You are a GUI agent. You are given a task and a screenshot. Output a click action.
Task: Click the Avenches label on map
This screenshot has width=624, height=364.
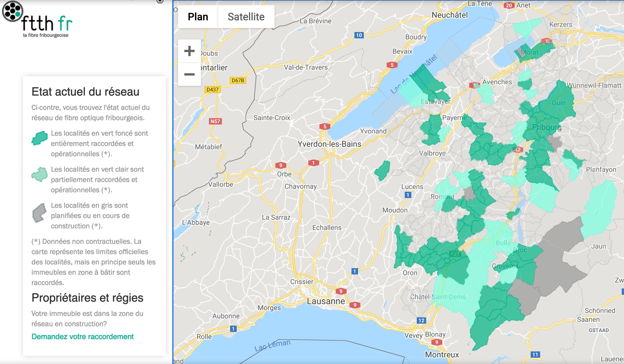pyautogui.click(x=497, y=82)
